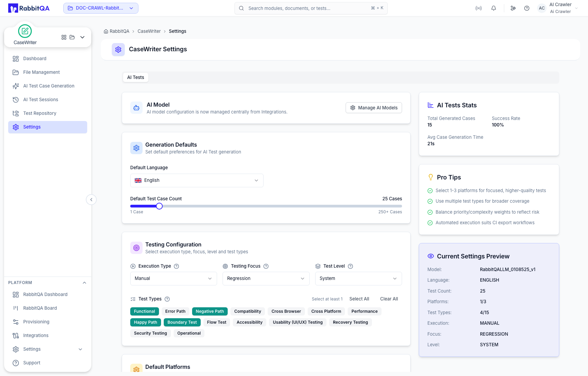Go to Dashboard in sidebar
588x376 pixels.
pos(48,59)
